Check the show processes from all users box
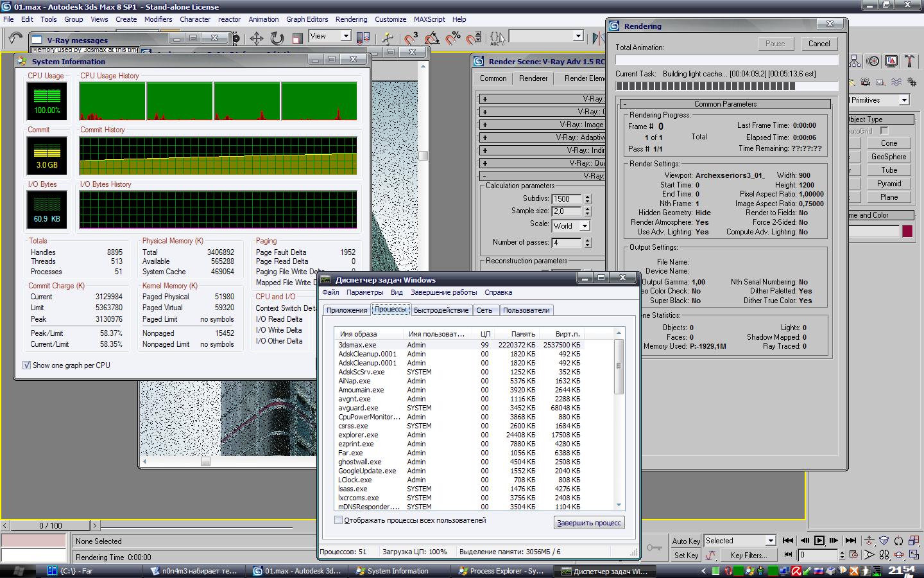The height and width of the screenshot is (578, 924). coord(338,520)
